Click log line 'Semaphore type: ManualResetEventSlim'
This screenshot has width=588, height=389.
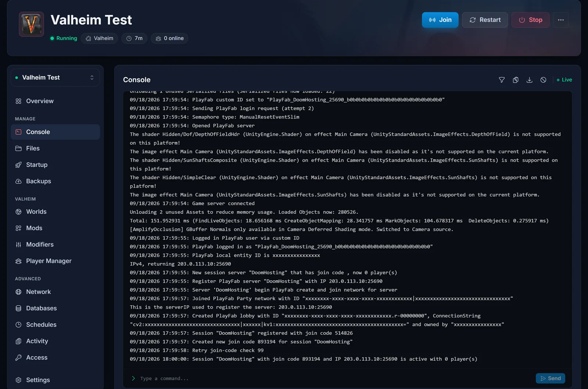215,117
